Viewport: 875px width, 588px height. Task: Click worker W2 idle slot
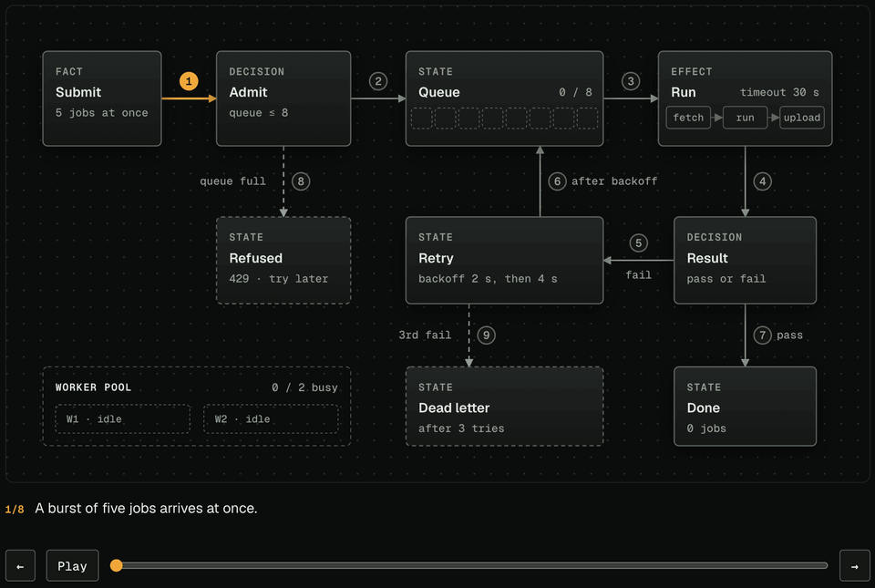[271, 419]
